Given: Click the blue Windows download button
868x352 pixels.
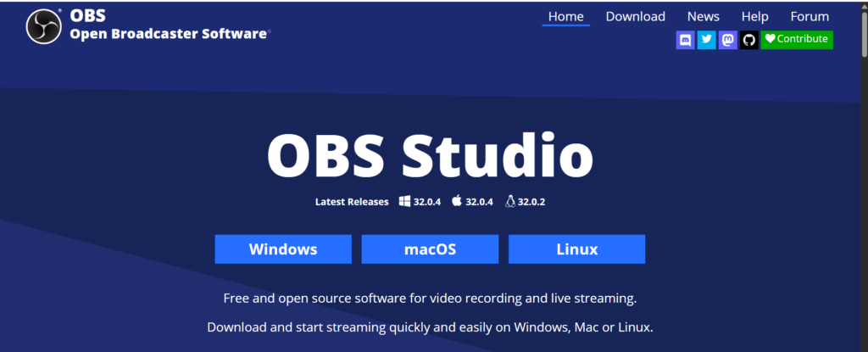Looking at the screenshot, I should pos(282,249).
